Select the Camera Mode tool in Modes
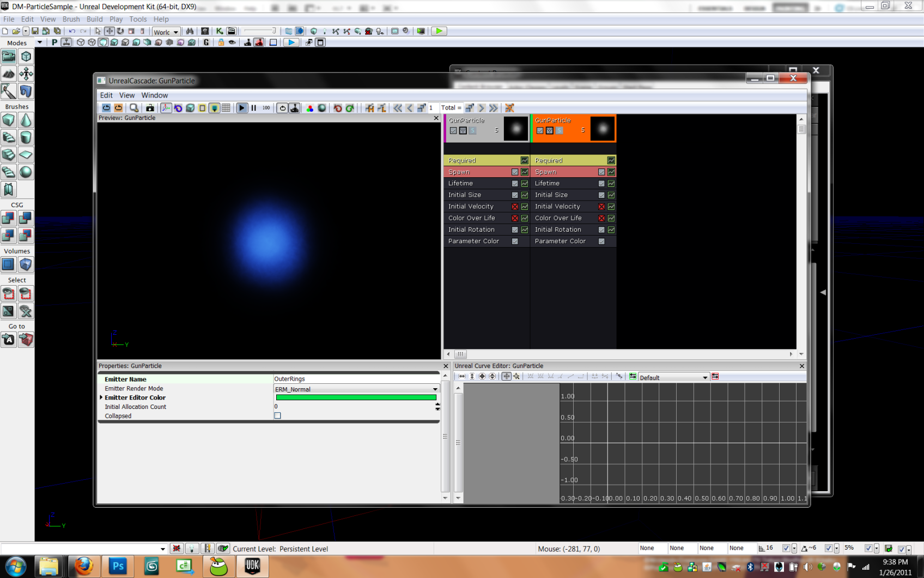This screenshot has width=924, height=578. tap(9, 56)
